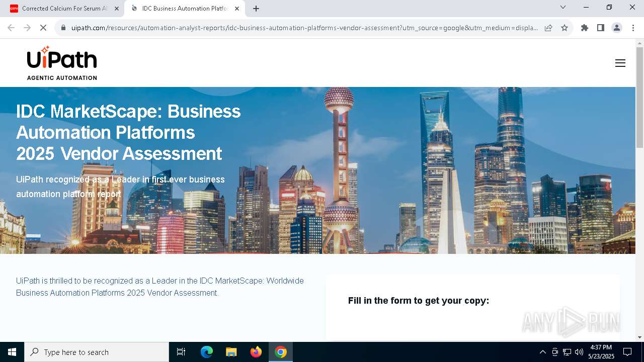Toggle the Chrome side panel
Screen dimensions: 644x362
[601, 28]
